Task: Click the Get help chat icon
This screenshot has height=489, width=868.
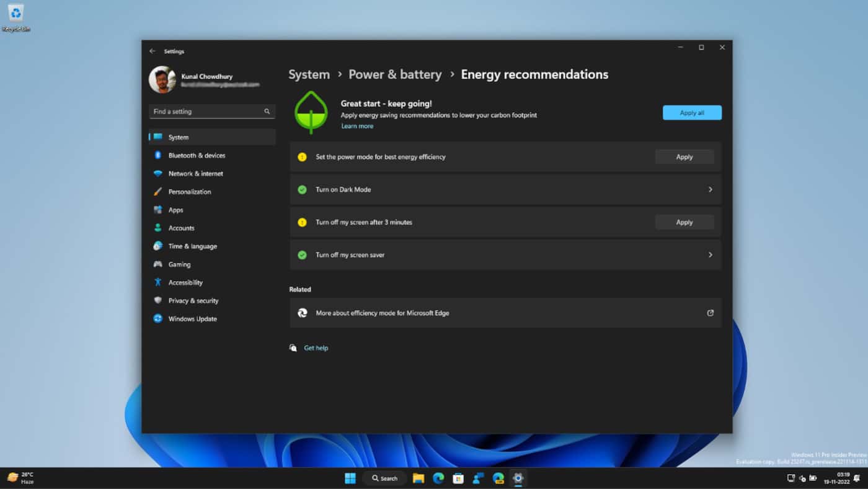Action: 293,348
